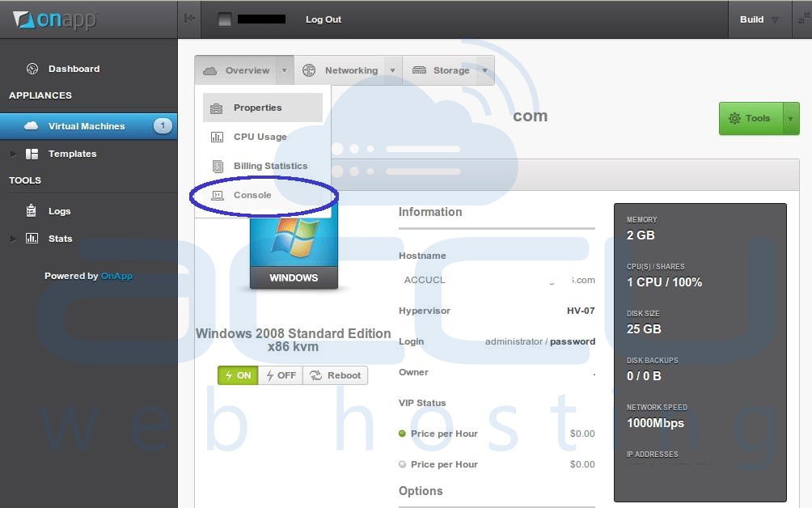Open the OnApp link after Powered by
Image resolution: width=812 pixels, height=508 pixels.
click(x=116, y=276)
